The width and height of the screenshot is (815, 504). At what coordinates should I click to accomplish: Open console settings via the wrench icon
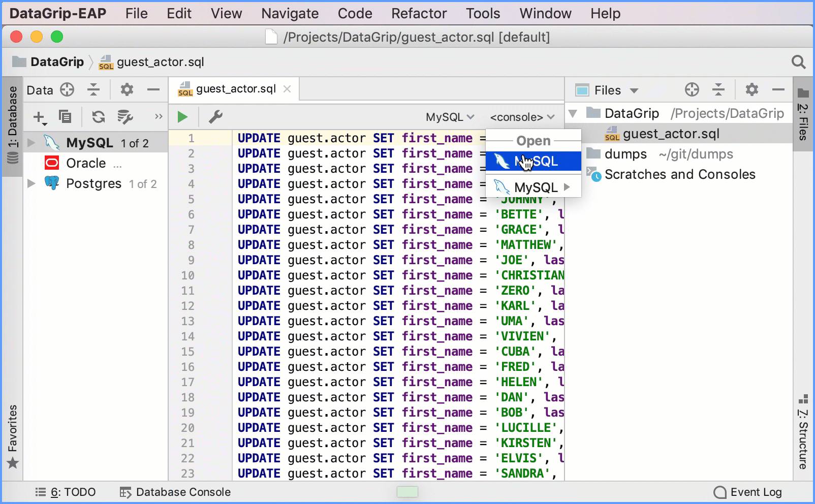215,117
